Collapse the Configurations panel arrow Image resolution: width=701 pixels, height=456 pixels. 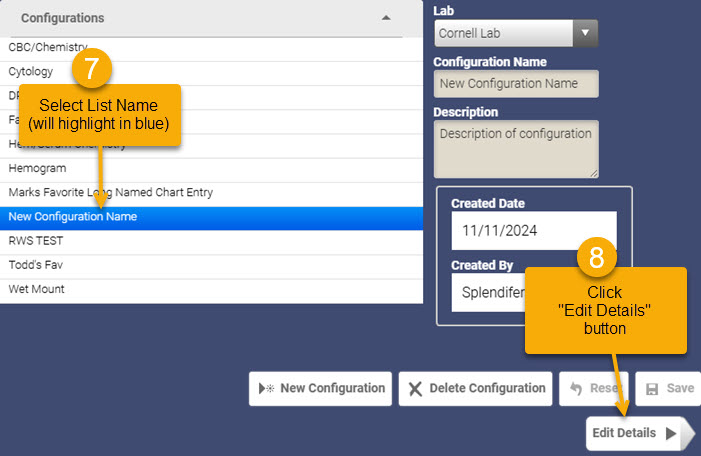tap(386, 18)
